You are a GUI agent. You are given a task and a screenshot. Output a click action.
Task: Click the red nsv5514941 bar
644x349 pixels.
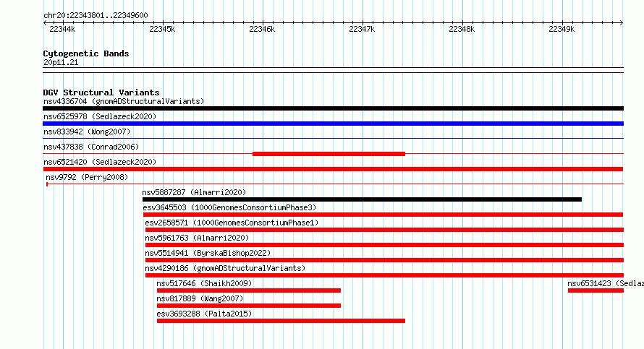tap(384, 260)
